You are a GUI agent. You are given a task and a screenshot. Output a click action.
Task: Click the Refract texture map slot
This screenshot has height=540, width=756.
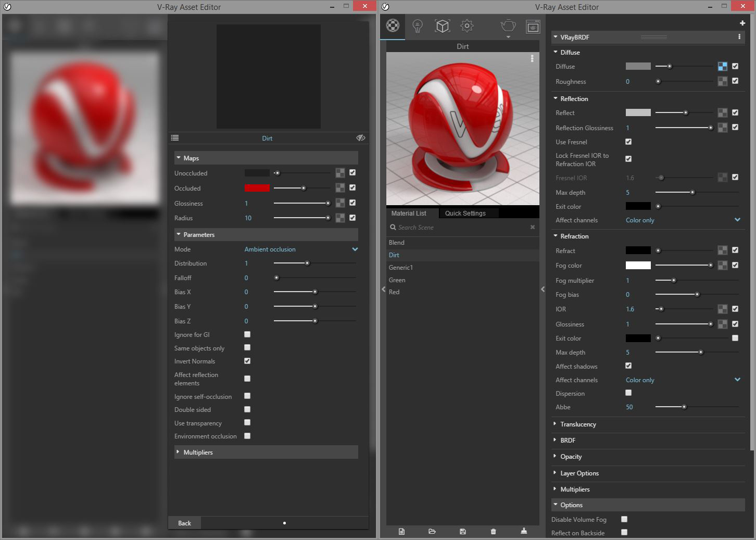click(723, 250)
